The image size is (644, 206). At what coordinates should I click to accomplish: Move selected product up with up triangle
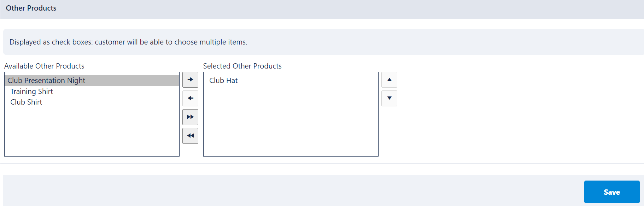389,80
